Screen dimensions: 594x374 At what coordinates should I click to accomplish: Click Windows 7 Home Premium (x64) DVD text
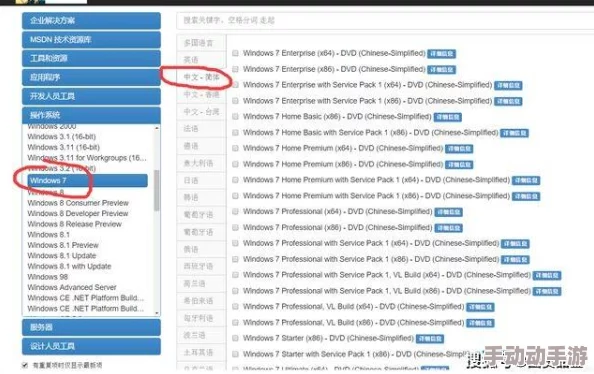point(343,148)
